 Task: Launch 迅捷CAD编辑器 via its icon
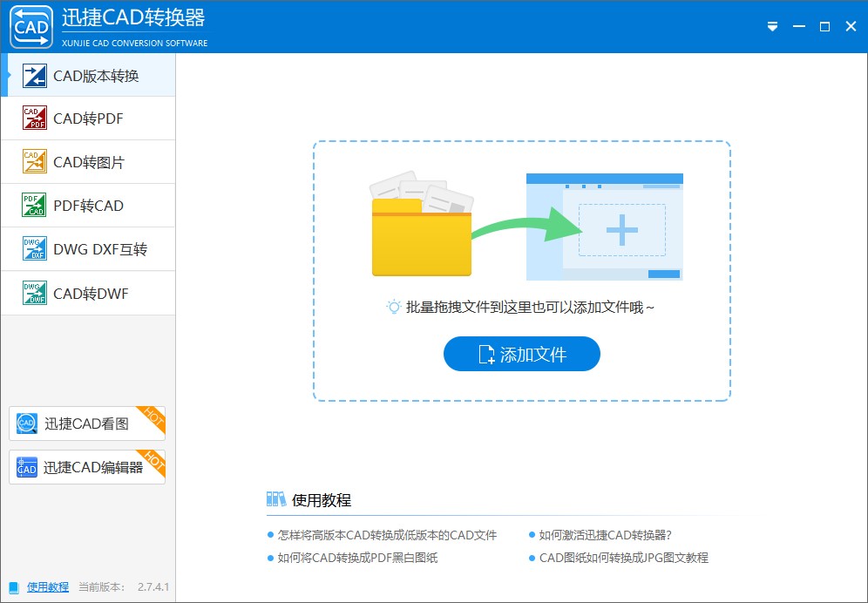tap(24, 467)
